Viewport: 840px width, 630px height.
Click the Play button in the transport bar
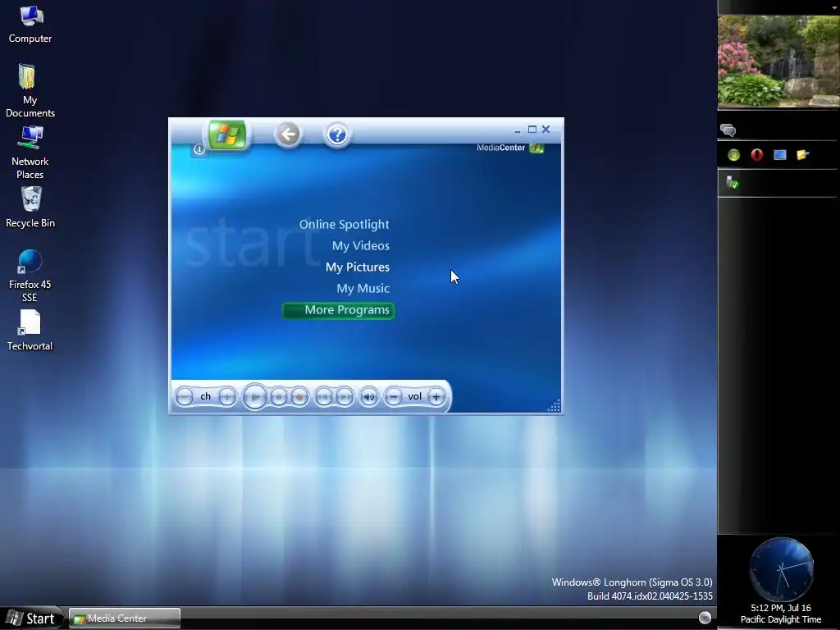[255, 397]
